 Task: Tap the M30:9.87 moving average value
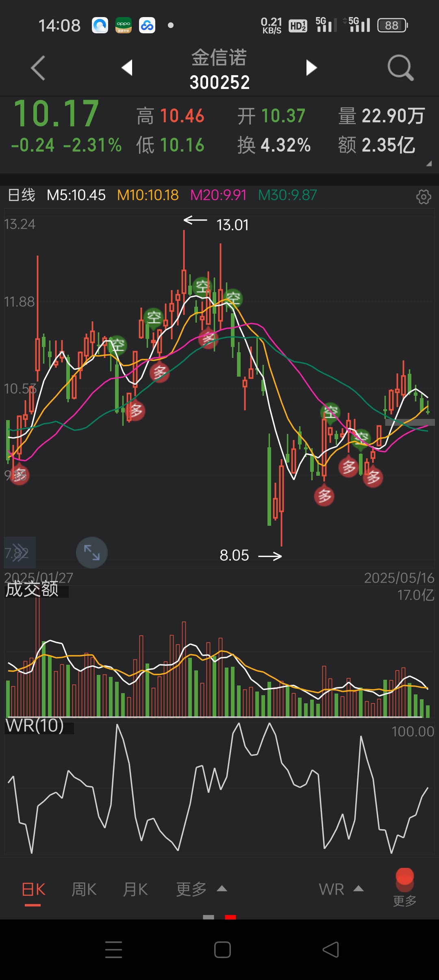click(x=287, y=195)
